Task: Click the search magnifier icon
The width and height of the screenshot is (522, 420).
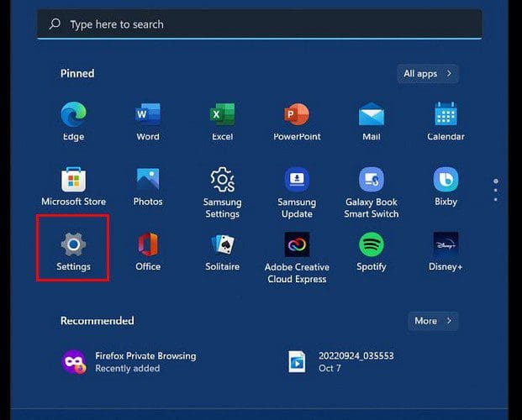Action: (55, 24)
